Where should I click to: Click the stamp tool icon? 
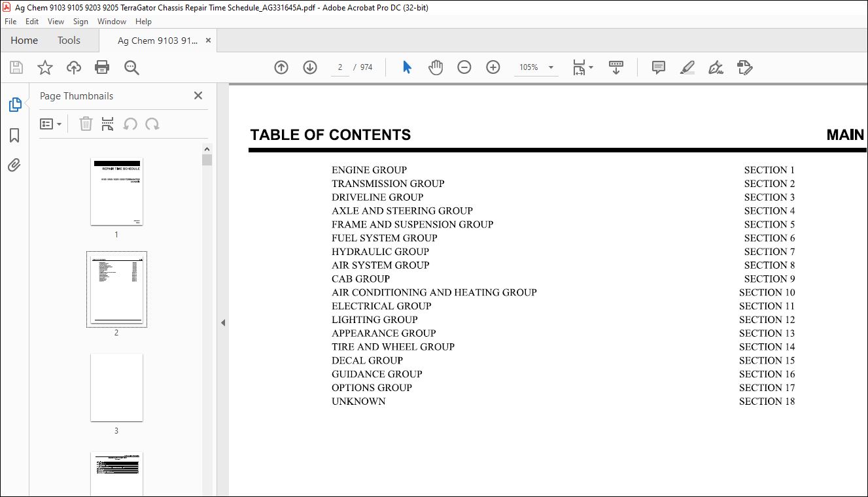click(x=744, y=67)
